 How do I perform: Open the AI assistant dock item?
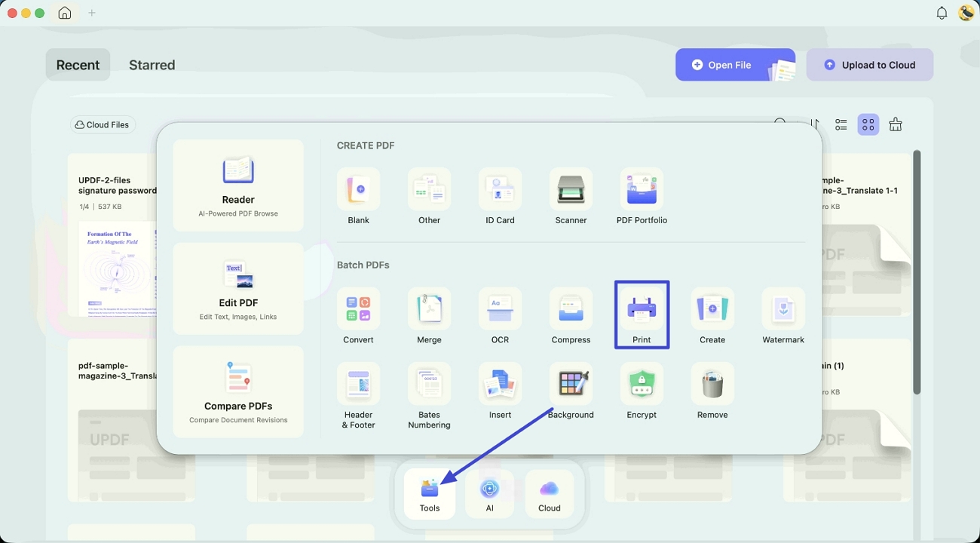click(x=490, y=494)
